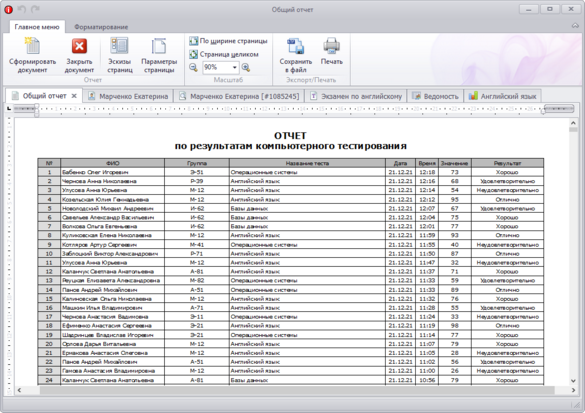Expand the 90% zoom dropdown
Image resolution: width=585 pixels, height=413 pixels.
click(x=235, y=68)
